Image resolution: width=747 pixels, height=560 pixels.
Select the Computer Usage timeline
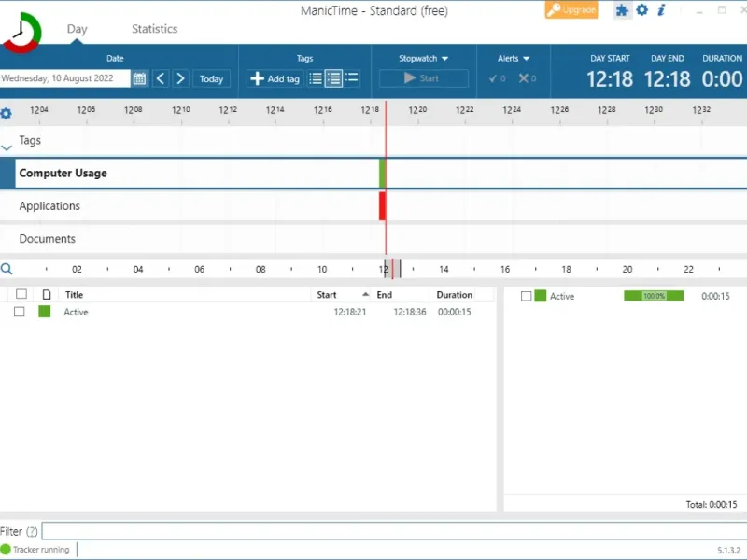[x=373, y=174]
